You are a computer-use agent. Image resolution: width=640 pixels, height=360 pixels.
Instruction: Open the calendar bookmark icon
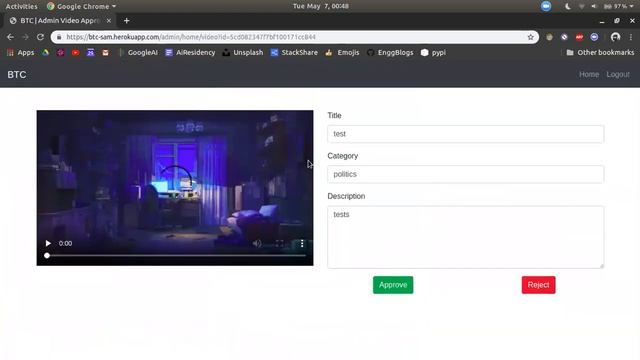click(x=90, y=53)
